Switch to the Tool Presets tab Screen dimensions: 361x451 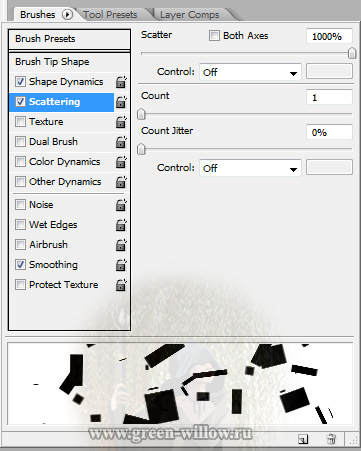pyautogui.click(x=110, y=15)
